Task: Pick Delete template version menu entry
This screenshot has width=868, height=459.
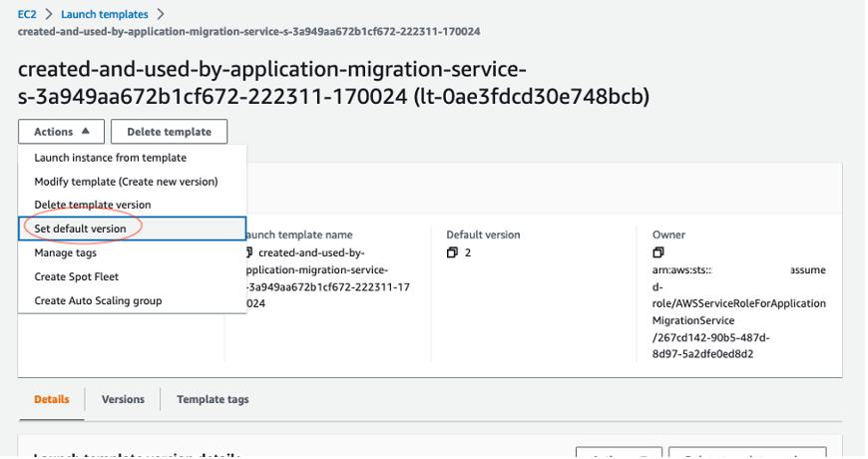Action: 93,205
